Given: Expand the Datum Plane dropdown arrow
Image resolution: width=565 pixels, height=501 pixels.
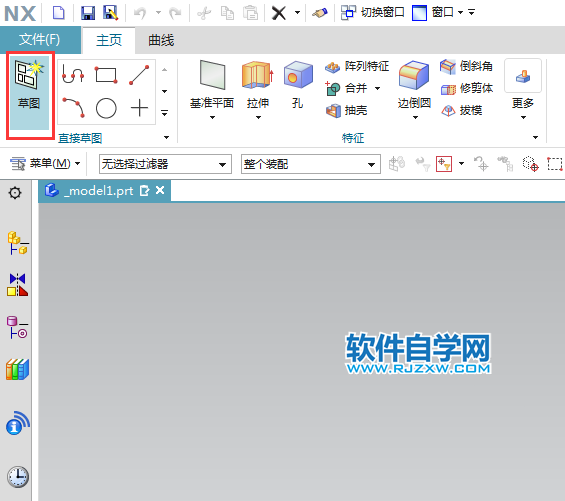Looking at the screenshot, I should pyautogui.click(x=212, y=117).
